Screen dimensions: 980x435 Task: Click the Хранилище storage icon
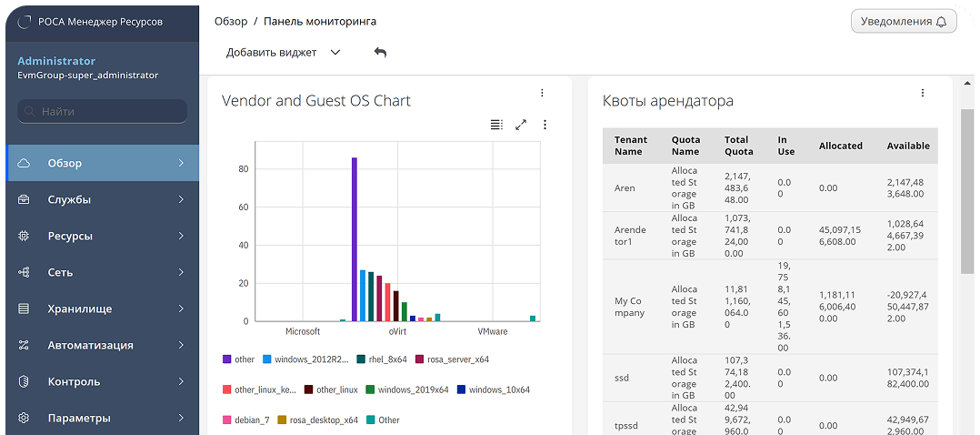[x=25, y=309]
